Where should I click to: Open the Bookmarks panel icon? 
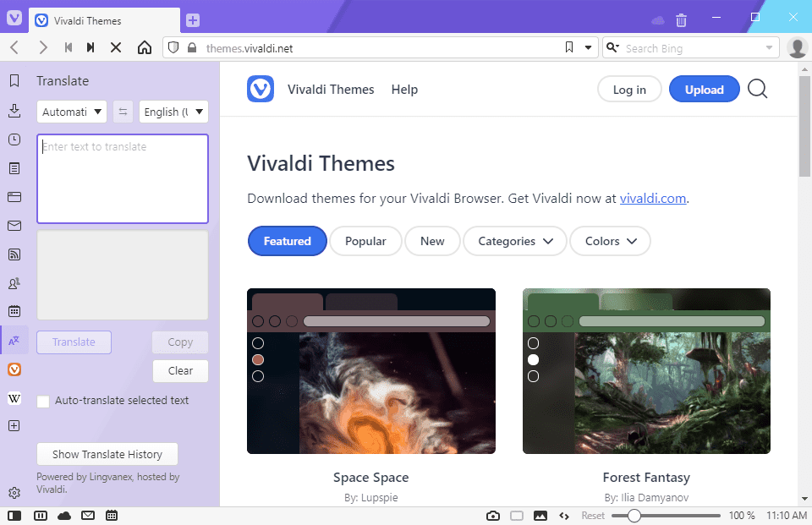tap(14, 81)
